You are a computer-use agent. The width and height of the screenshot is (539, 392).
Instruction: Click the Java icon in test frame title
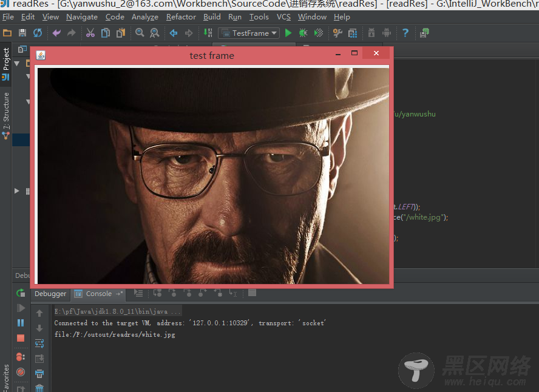[41, 55]
